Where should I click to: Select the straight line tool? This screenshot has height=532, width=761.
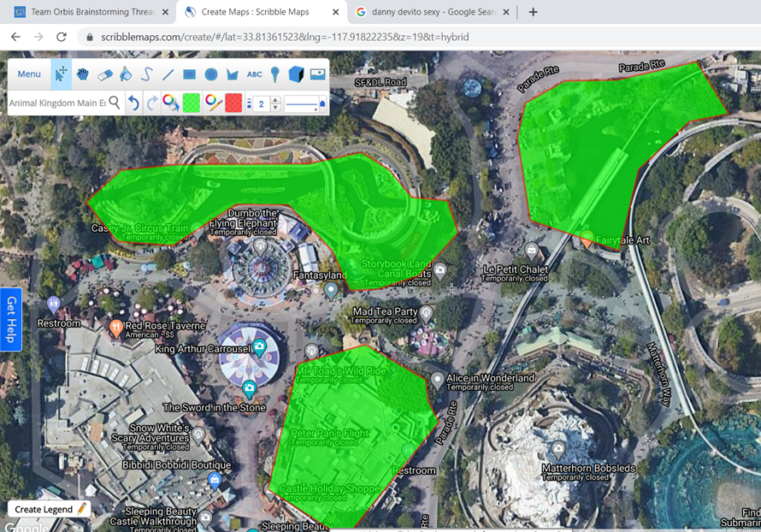tap(168, 74)
